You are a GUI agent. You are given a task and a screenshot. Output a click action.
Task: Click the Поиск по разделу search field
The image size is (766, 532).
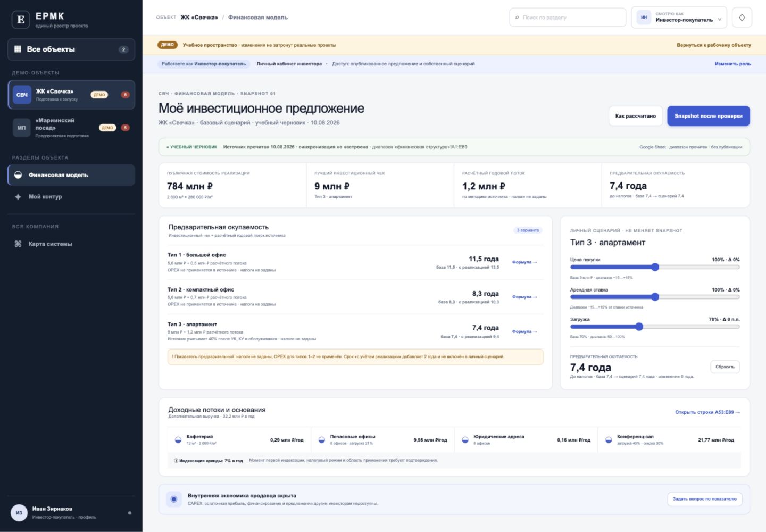(x=568, y=18)
